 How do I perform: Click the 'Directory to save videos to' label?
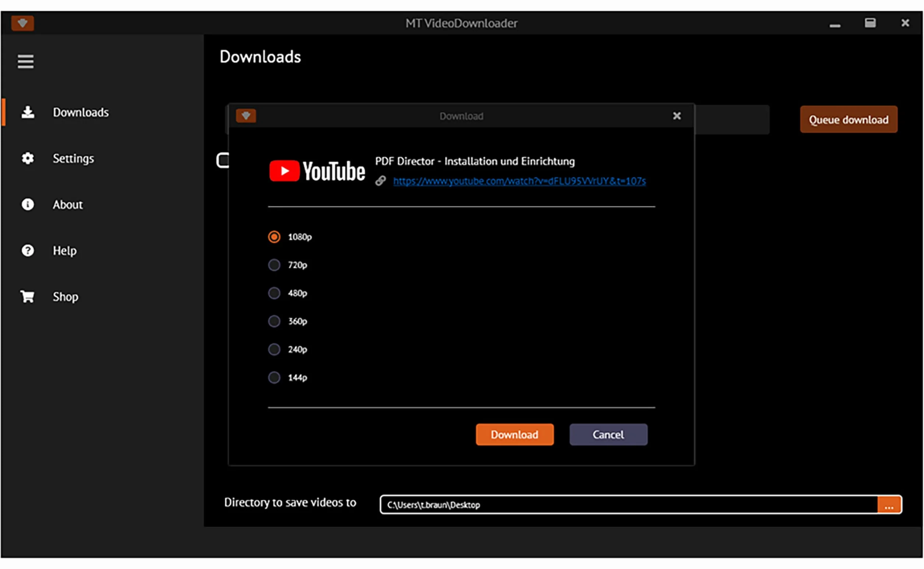point(290,503)
